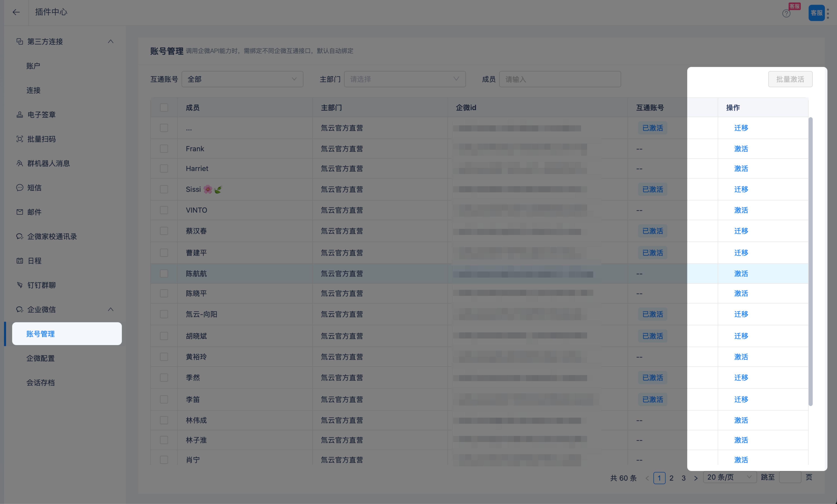The image size is (837, 504).
Task: Check the box for Frank
Action: tap(164, 149)
